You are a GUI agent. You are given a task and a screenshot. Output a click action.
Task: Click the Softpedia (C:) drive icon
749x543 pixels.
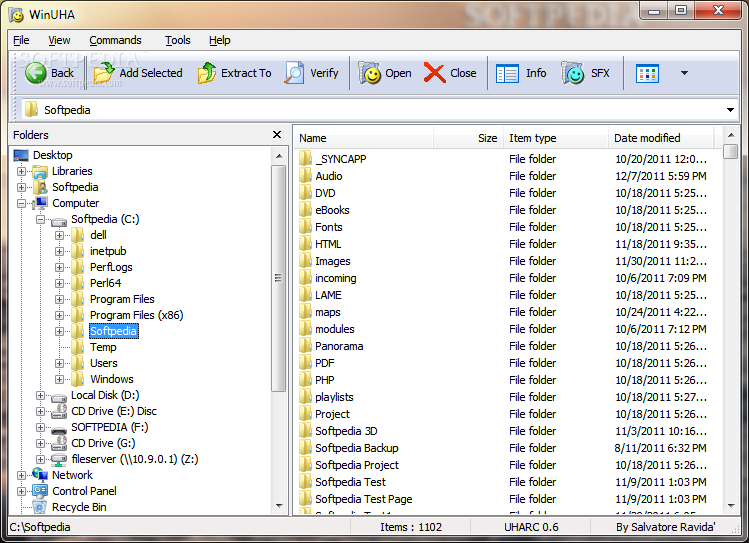[59, 222]
